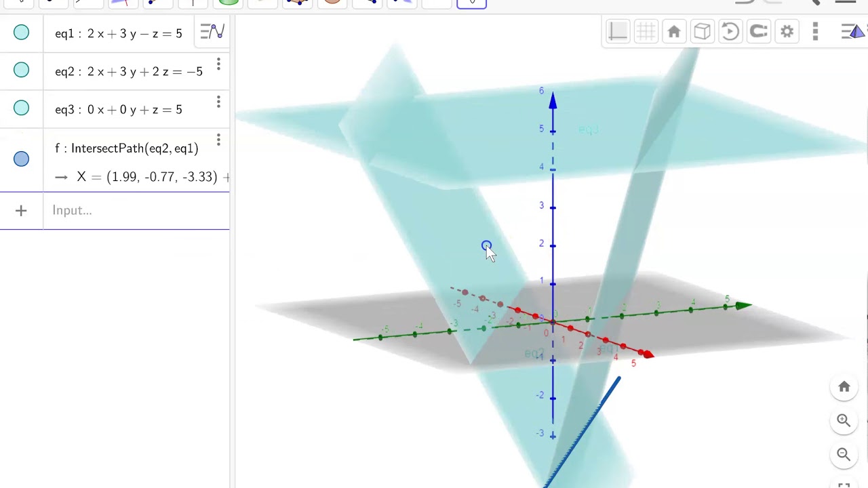Viewport: 868px width, 488px height.
Task: Reset to standard view via style bar home
Action: [x=674, y=32]
